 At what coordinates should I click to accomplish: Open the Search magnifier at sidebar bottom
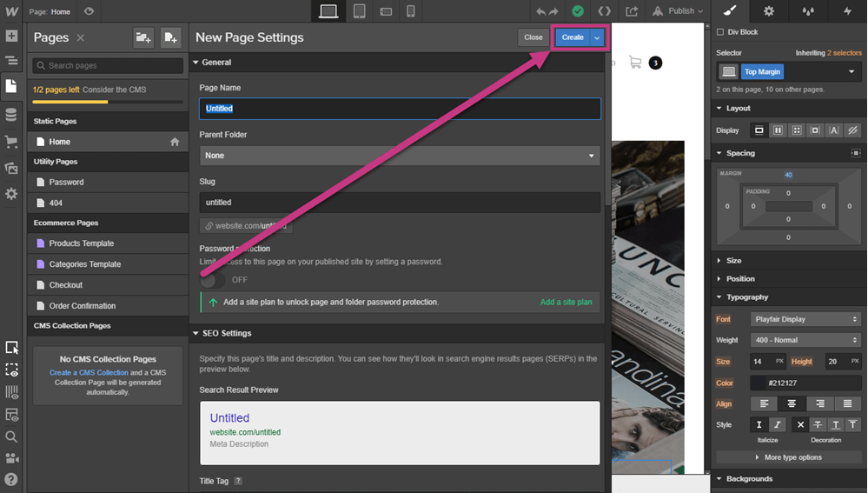coord(11,436)
